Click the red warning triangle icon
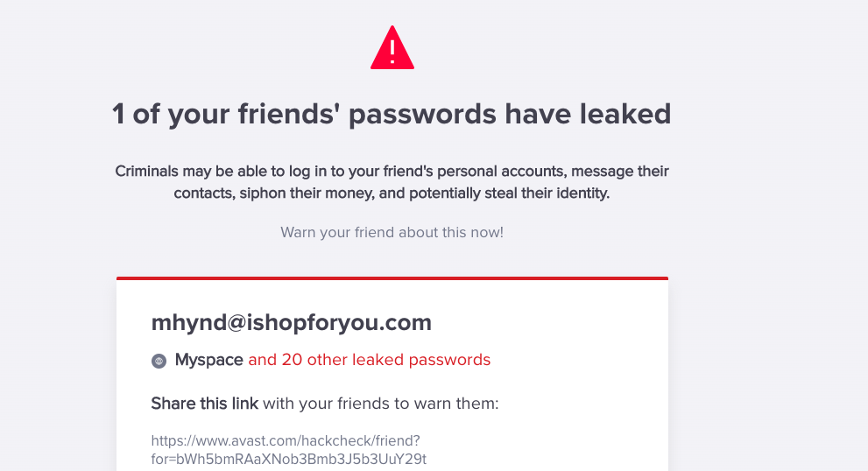868x471 pixels. tap(392, 47)
